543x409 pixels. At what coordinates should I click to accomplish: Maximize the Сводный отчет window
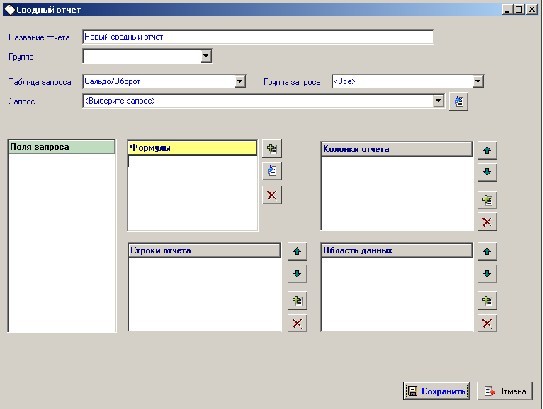519,9
